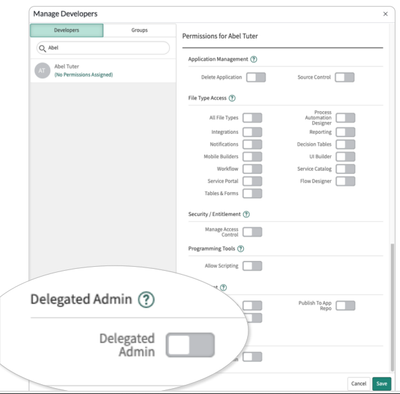Toggle Tables & Forms access
The height and width of the screenshot is (394, 400).
pos(252,194)
